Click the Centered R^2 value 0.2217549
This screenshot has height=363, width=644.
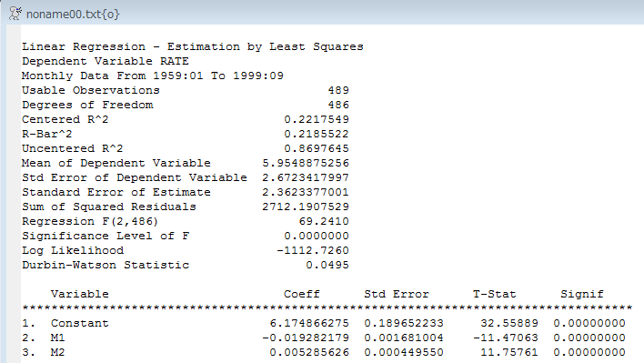point(317,119)
